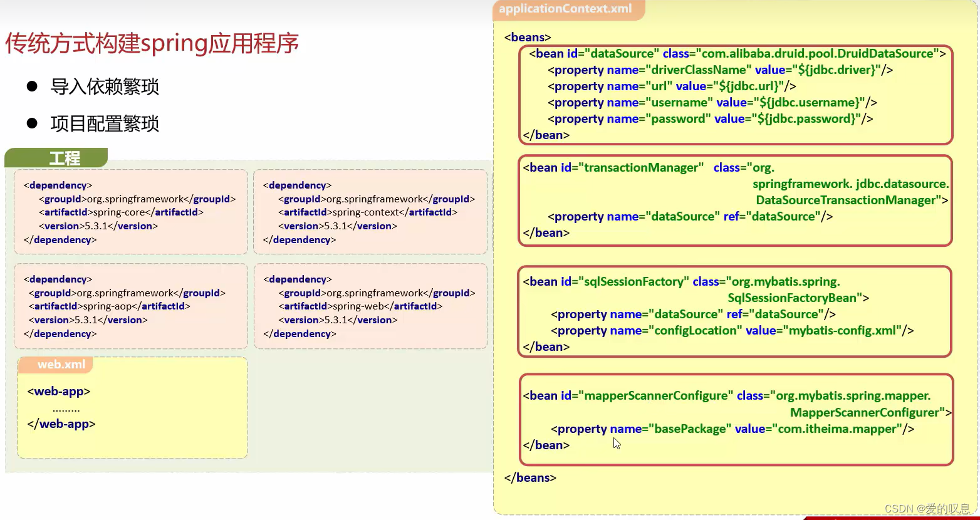
Task: Click the spring-web artifactId line
Action: tap(360, 306)
